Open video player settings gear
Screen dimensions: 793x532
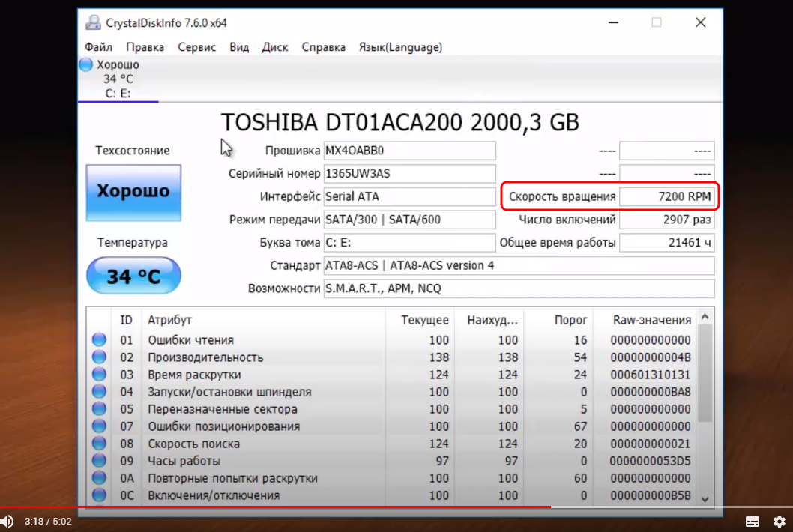click(x=779, y=521)
